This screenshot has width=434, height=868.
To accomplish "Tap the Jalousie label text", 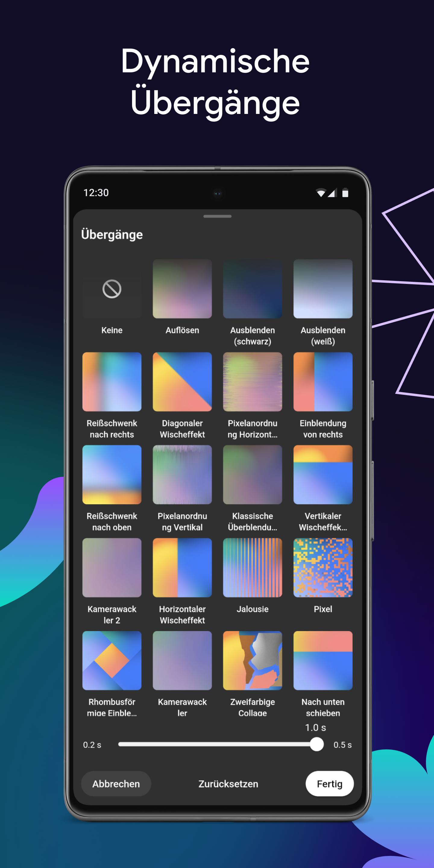I will (x=253, y=609).
